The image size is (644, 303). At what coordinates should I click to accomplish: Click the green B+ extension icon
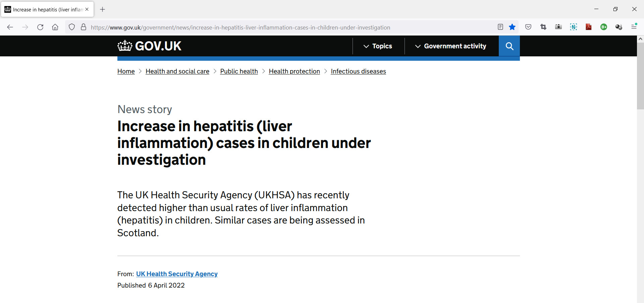[x=604, y=27]
